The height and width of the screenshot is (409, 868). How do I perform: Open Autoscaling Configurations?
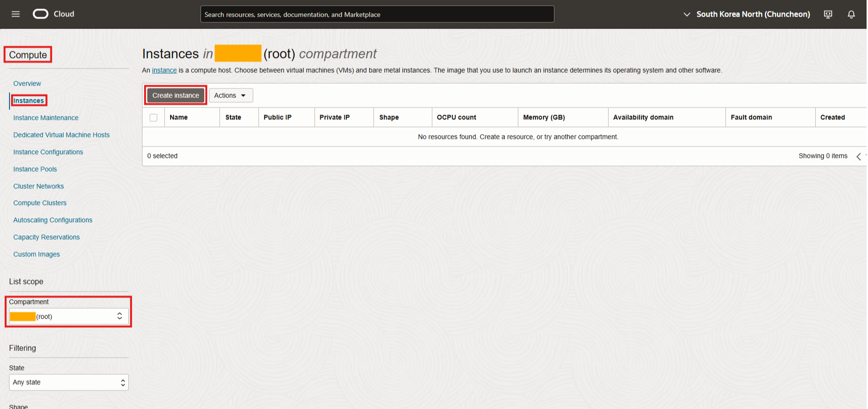(x=53, y=220)
